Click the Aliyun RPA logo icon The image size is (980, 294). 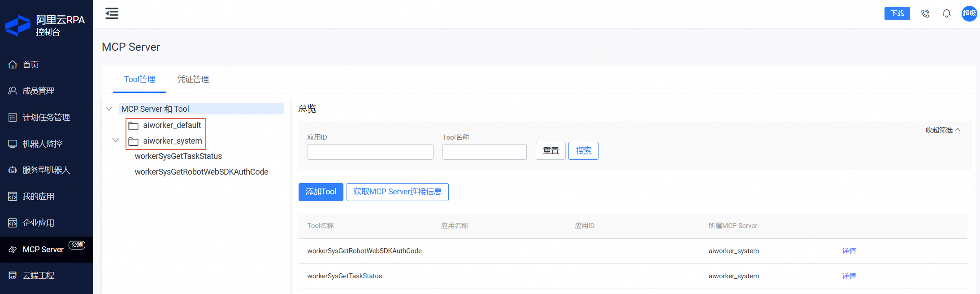point(18,26)
